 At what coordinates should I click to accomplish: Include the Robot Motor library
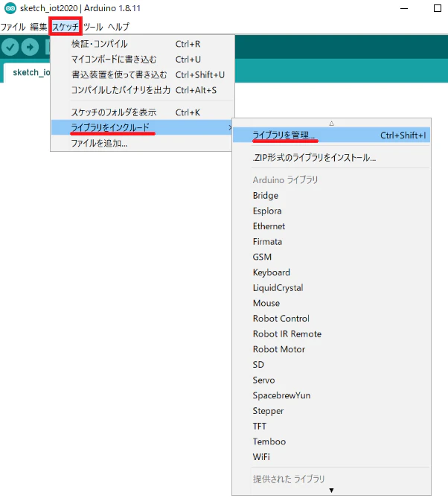pyautogui.click(x=331, y=349)
